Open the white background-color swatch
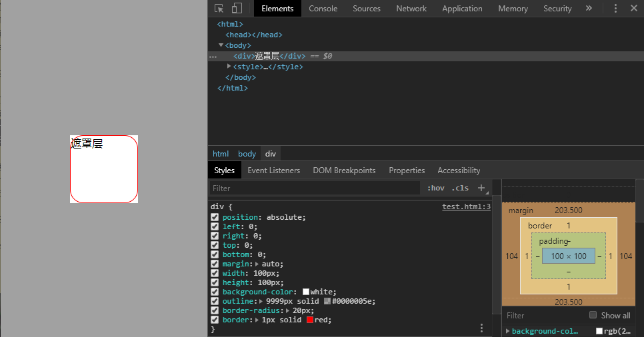This screenshot has height=337, width=644. click(306, 292)
